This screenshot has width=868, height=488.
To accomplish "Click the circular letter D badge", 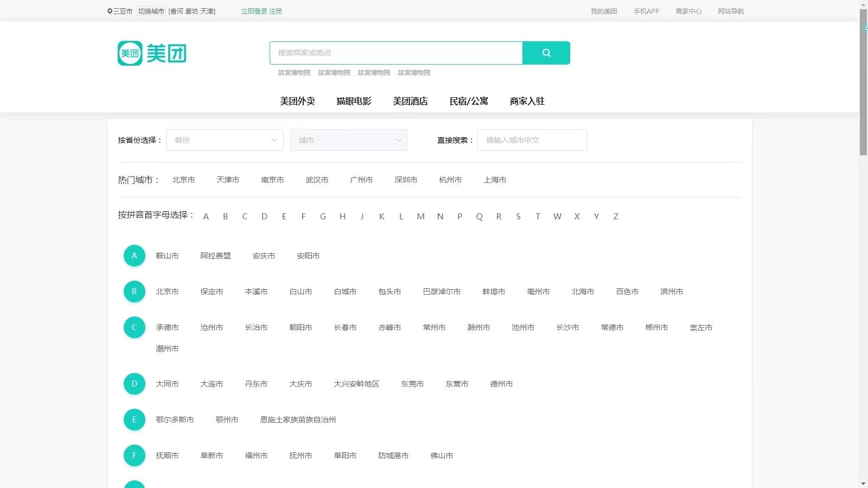I will 135,384.
